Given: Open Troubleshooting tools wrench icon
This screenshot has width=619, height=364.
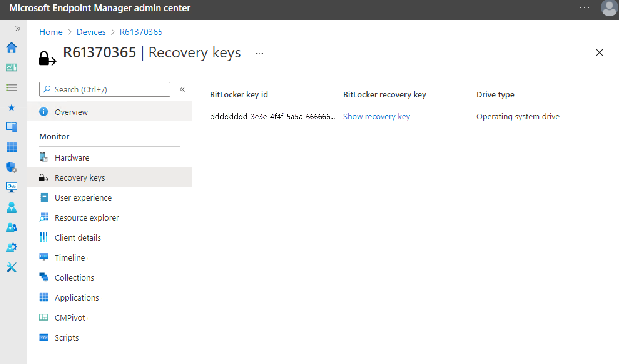Looking at the screenshot, I should [x=12, y=267].
